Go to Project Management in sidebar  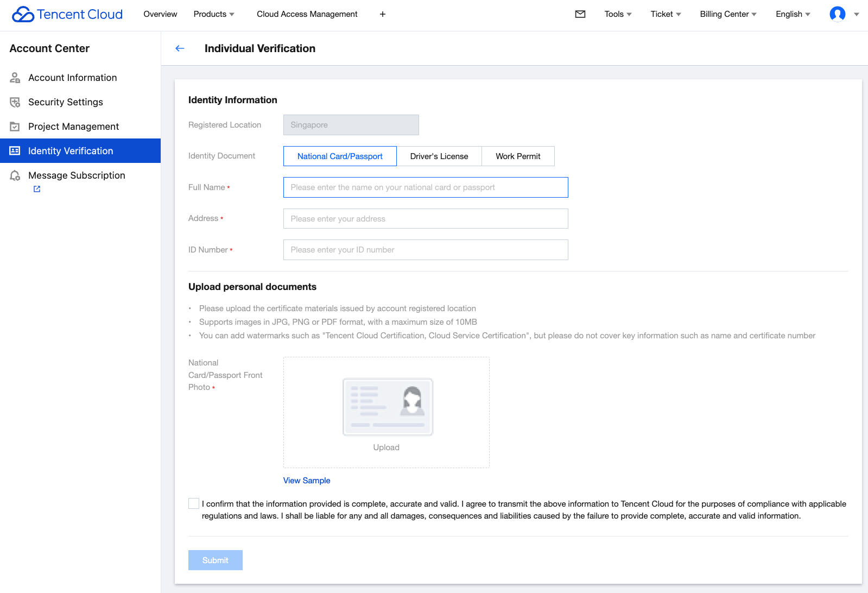[73, 127]
